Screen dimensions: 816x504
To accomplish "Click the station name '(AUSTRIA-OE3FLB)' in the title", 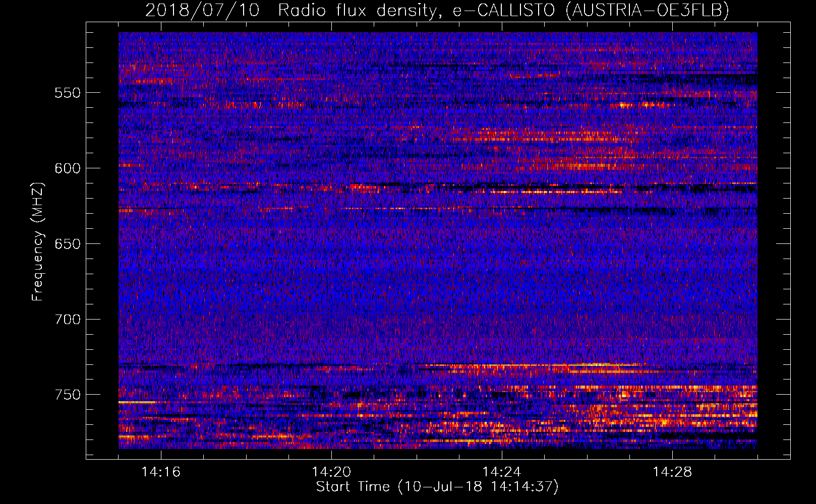I will pyautogui.click(x=647, y=10).
